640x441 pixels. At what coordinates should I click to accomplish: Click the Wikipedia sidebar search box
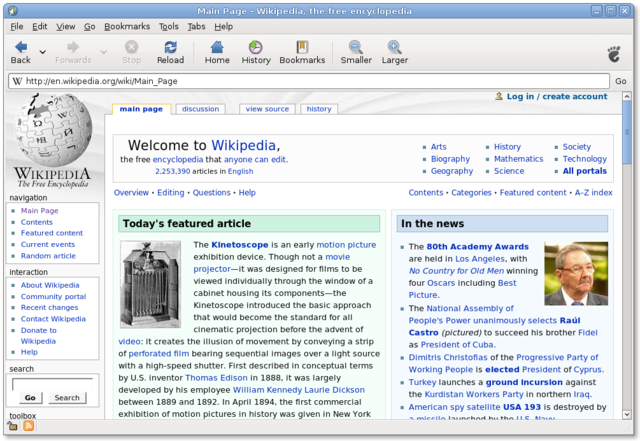[x=52, y=384]
